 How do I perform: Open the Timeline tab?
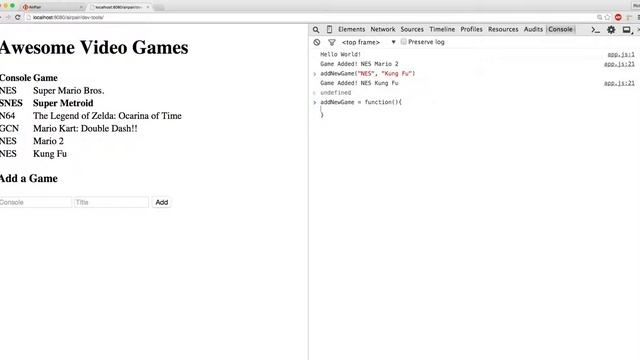pos(442,29)
